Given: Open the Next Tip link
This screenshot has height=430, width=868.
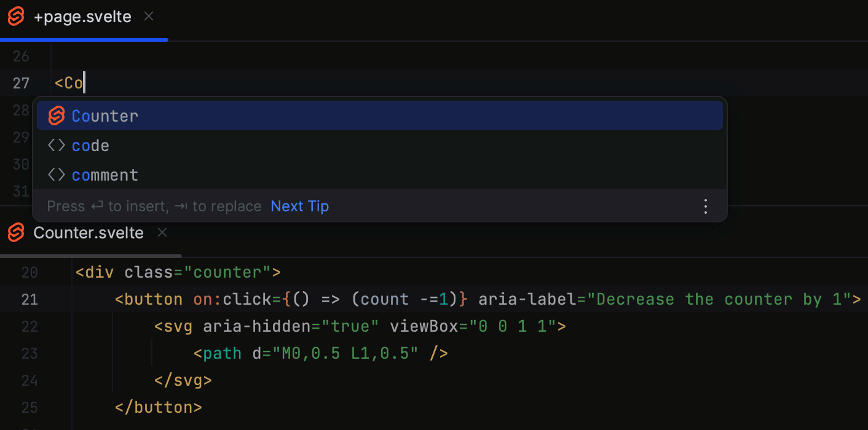Looking at the screenshot, I should click(x=299, y=206).
